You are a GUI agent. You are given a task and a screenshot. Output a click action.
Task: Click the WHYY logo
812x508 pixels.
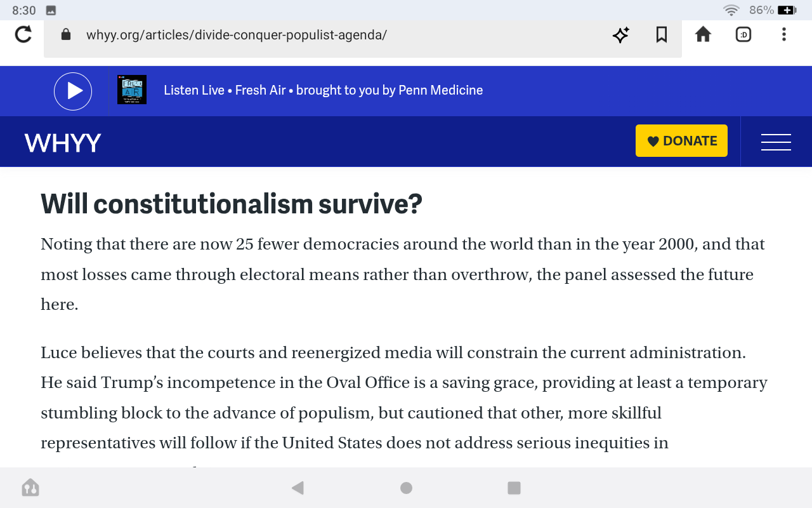(63, 142)
